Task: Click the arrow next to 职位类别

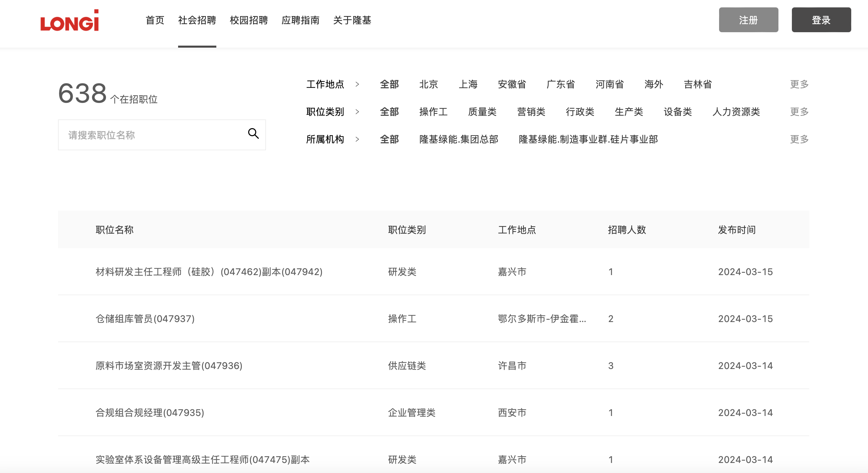Action: [357, 112]
